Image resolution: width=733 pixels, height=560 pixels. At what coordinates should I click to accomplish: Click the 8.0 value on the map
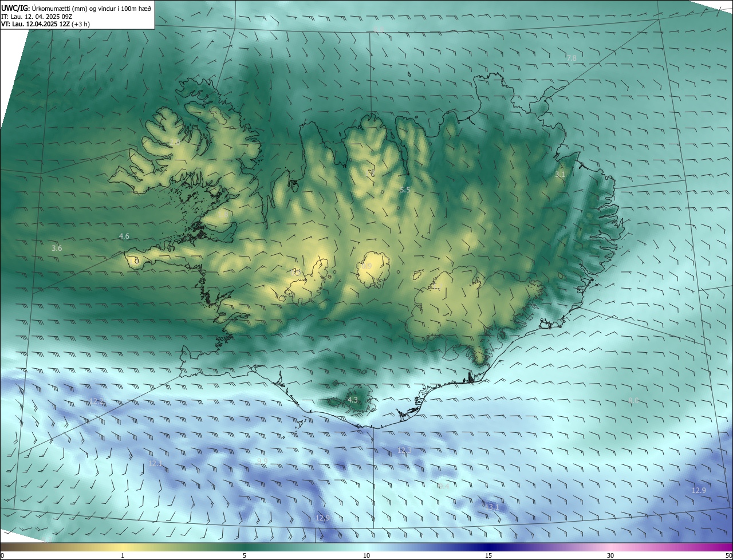pos(633,401)
